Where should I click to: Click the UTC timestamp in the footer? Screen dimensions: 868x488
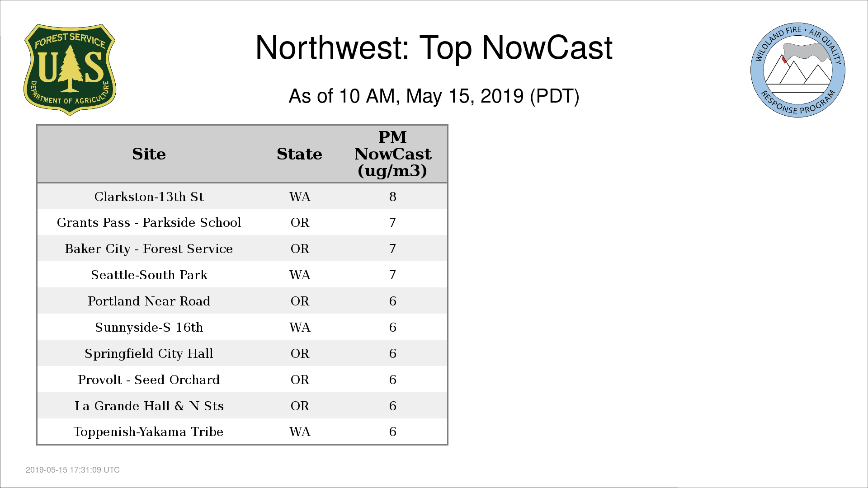point(73,470)
